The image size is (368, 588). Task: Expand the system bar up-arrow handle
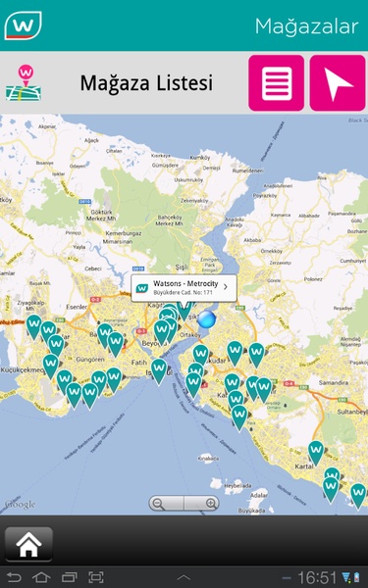tap(184, 578)
